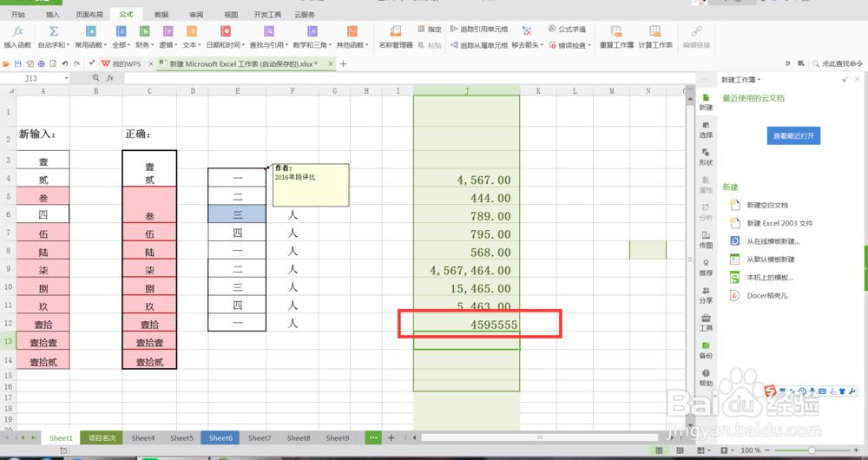Click the Shapes (形状) sidebar icon

(706, 156)
